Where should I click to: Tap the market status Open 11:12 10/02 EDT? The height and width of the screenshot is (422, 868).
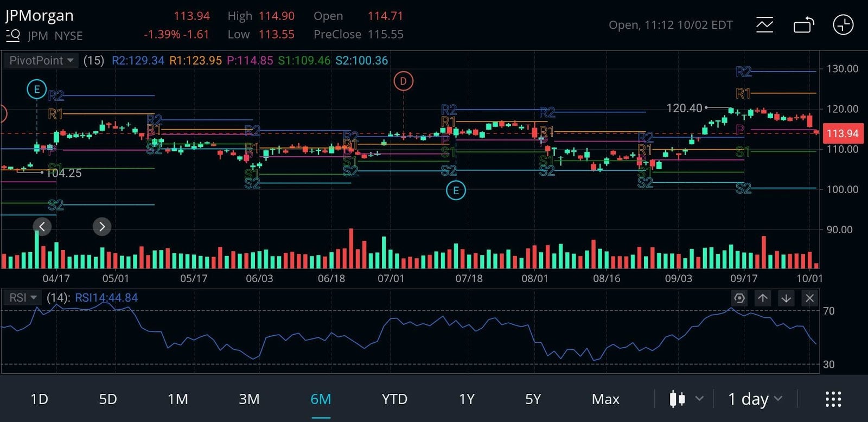(x=671, y=25)
